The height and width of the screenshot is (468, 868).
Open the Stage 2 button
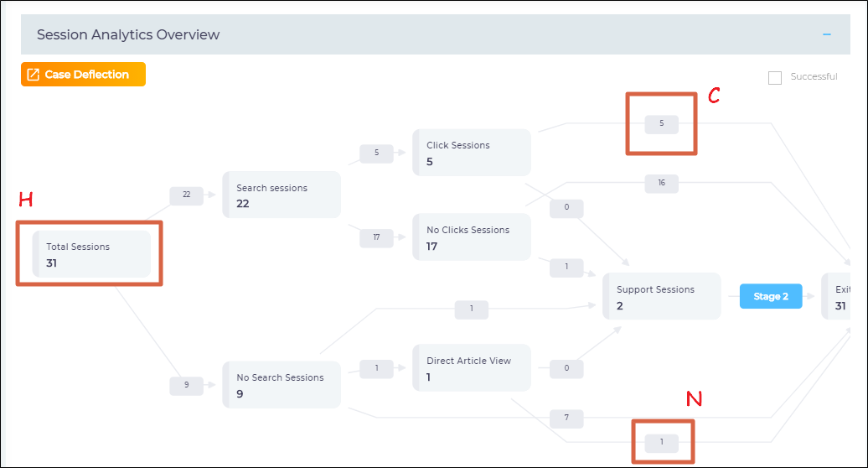(770, 296)
